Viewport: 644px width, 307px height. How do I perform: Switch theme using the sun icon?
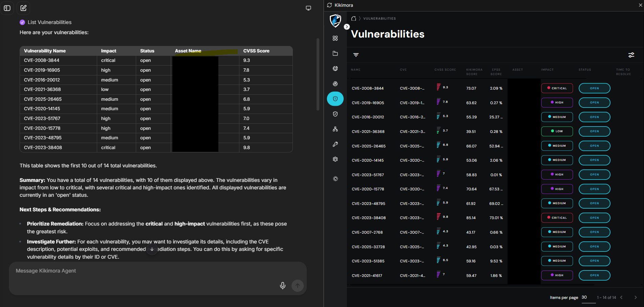pos(335,179)
